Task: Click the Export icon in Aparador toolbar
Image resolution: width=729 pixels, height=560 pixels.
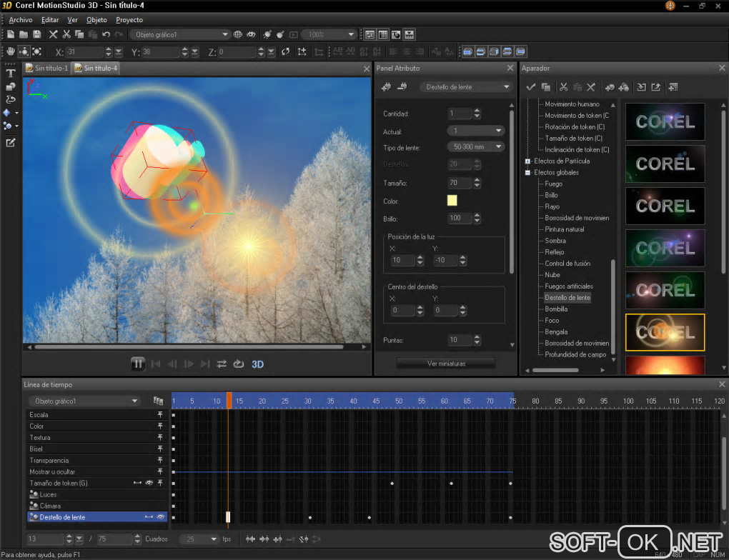Action: click(655, 87)
